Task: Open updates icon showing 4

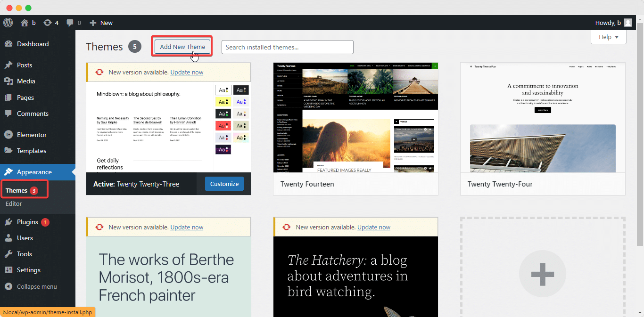Action: coord(51,23)
